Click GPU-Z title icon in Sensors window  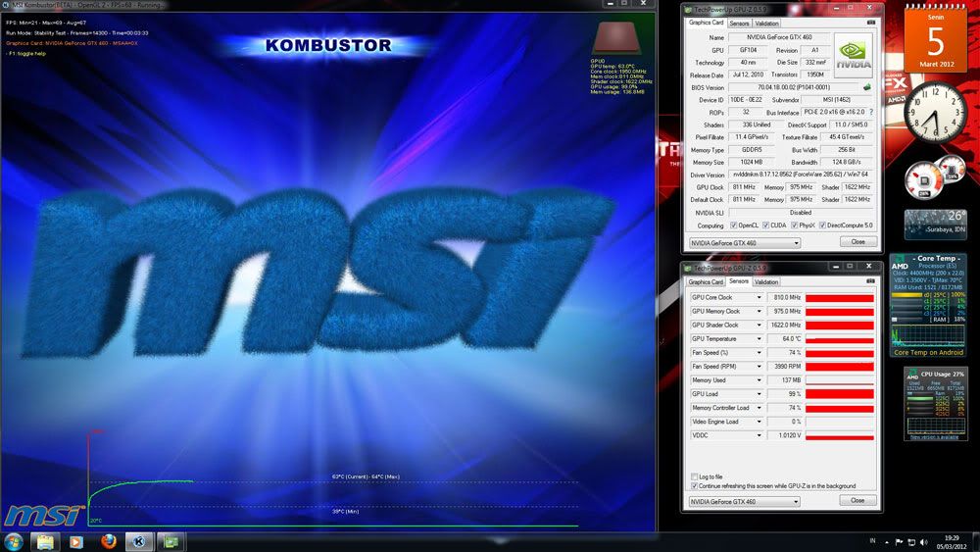(688, 269)
